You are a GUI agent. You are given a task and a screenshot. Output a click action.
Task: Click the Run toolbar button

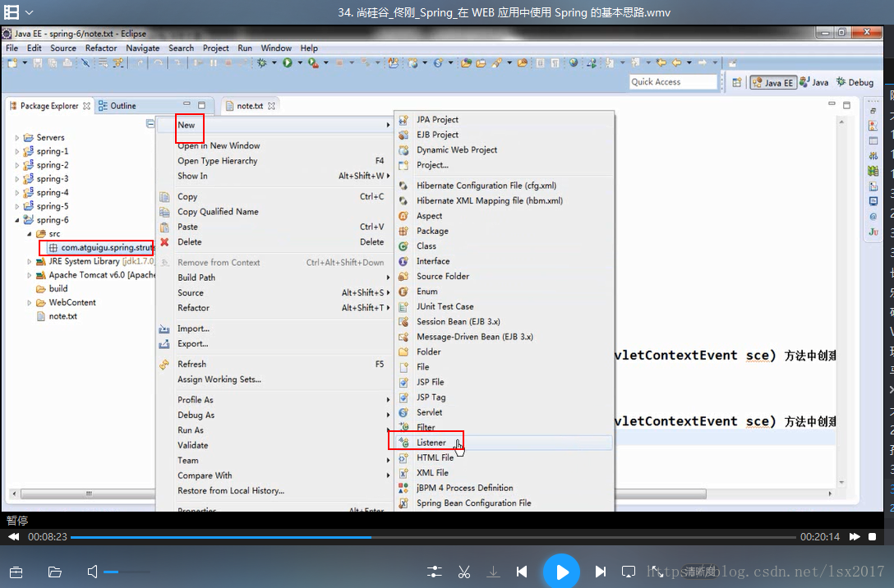pos(288,63)
